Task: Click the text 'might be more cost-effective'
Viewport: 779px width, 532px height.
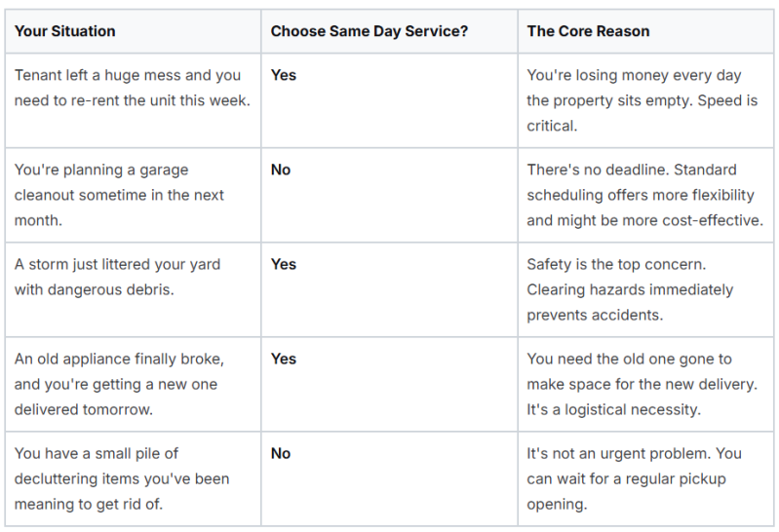Action: click(x=660, y=220)
